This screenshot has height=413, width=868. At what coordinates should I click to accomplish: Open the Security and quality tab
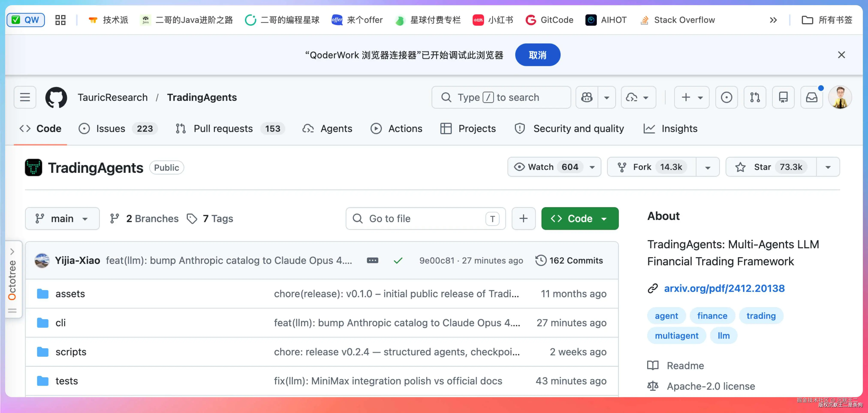[x=569, y=129]
